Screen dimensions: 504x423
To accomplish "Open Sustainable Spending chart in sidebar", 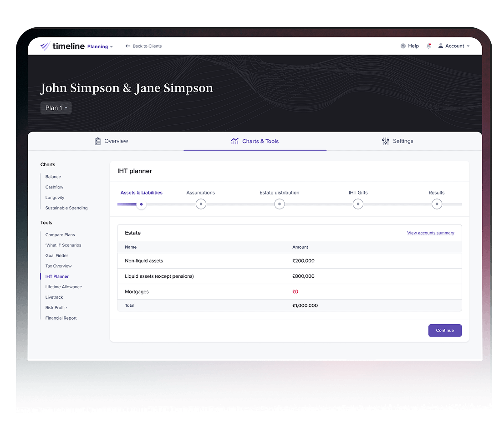I will 66,208.
